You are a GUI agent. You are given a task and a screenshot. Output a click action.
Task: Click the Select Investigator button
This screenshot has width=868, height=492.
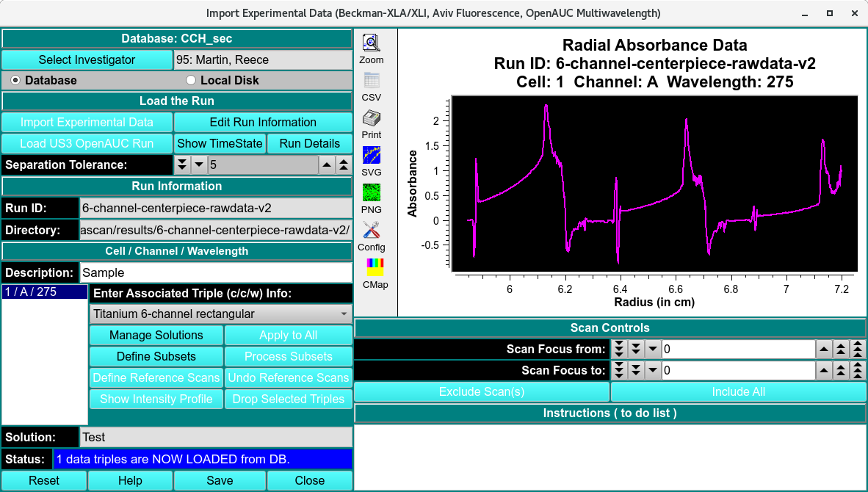[x=87, y=59]
